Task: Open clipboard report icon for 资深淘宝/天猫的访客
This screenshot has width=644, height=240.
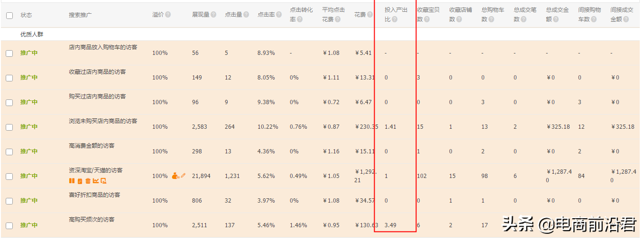Action: (x=80, y=181)
